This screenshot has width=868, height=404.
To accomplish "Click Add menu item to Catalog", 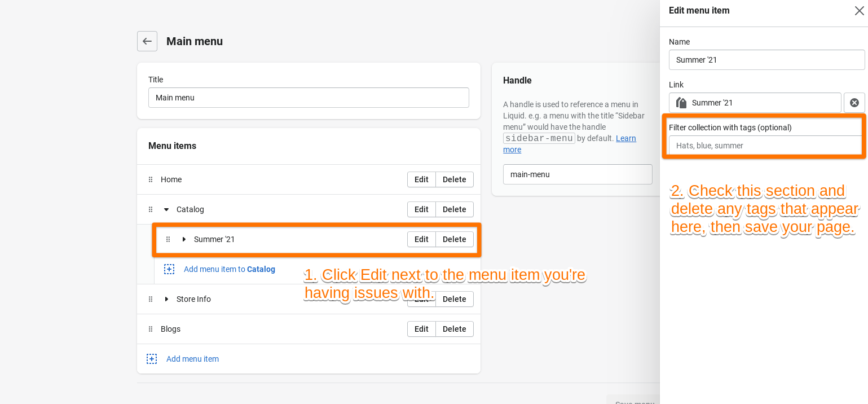I will coord(229,269).
